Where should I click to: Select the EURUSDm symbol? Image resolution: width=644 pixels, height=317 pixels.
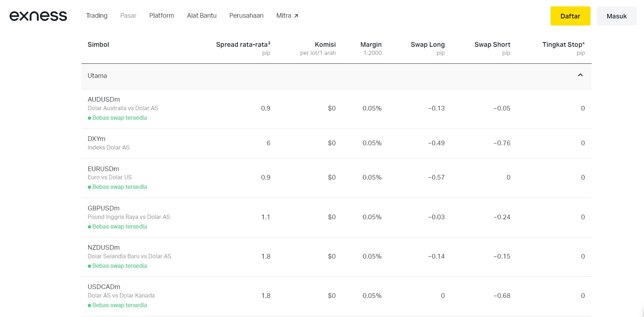tap(103, 169)
